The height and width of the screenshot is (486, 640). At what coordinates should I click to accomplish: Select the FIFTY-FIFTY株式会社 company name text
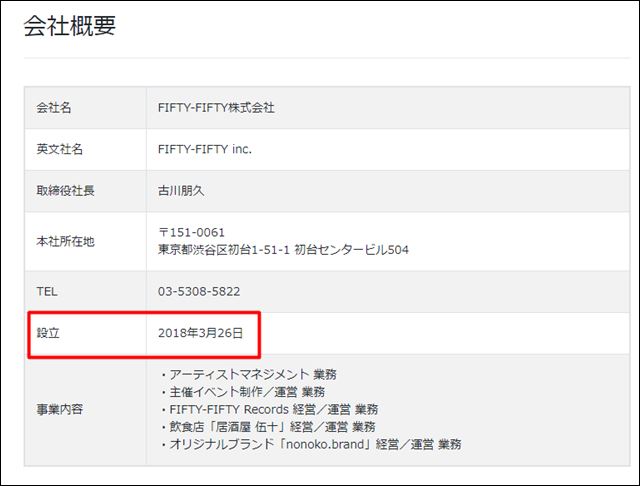[216, 108]
